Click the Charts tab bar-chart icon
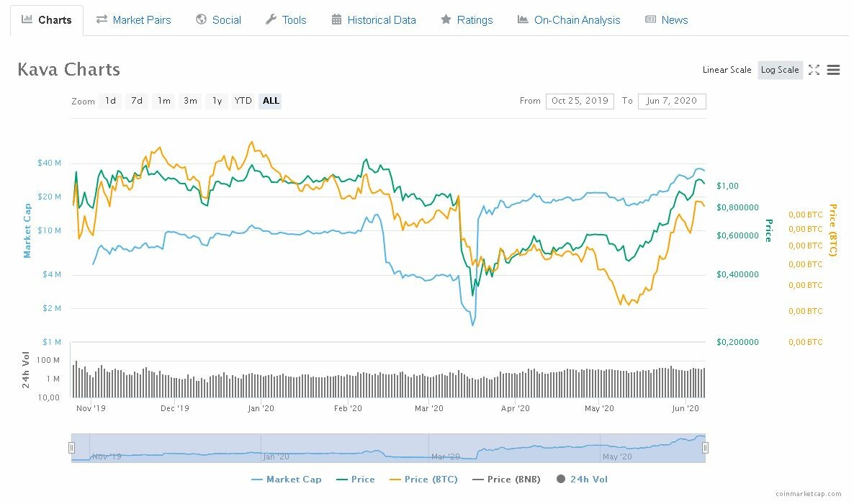Viewport: 854px width, 504px height. point(27,19)
